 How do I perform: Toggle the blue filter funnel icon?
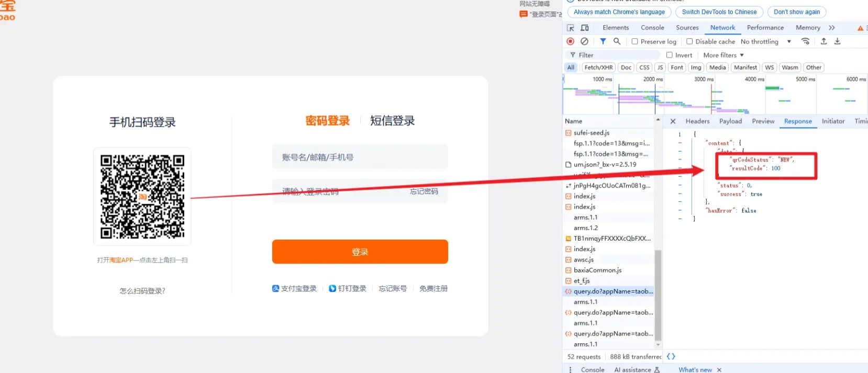point(603,41)
